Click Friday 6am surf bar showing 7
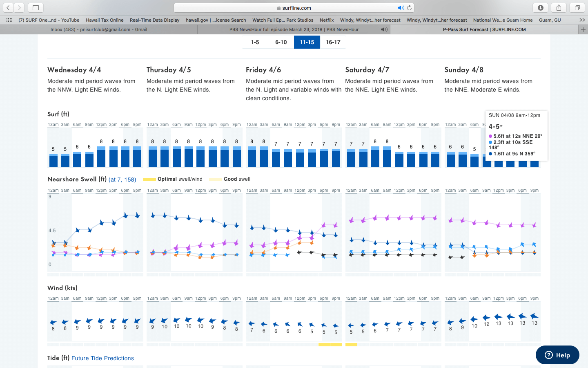The height and width of the screenshot is (368, 588). (276, 158)
